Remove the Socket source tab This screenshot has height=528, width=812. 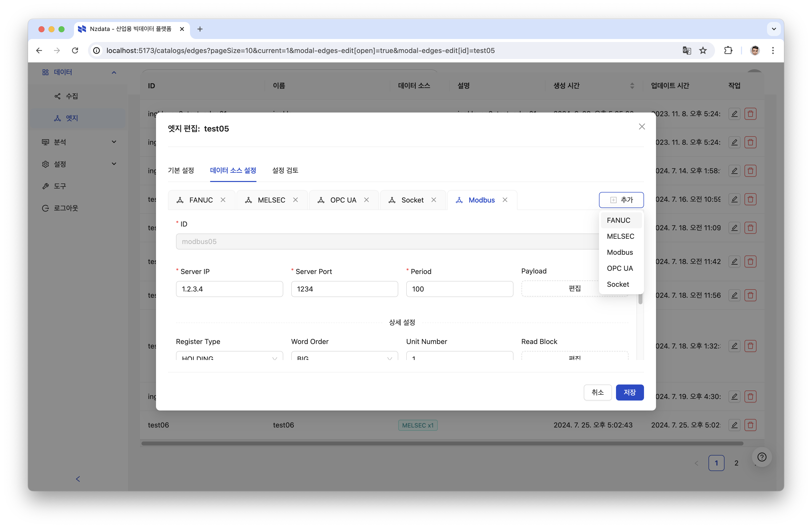click(434, 200)
